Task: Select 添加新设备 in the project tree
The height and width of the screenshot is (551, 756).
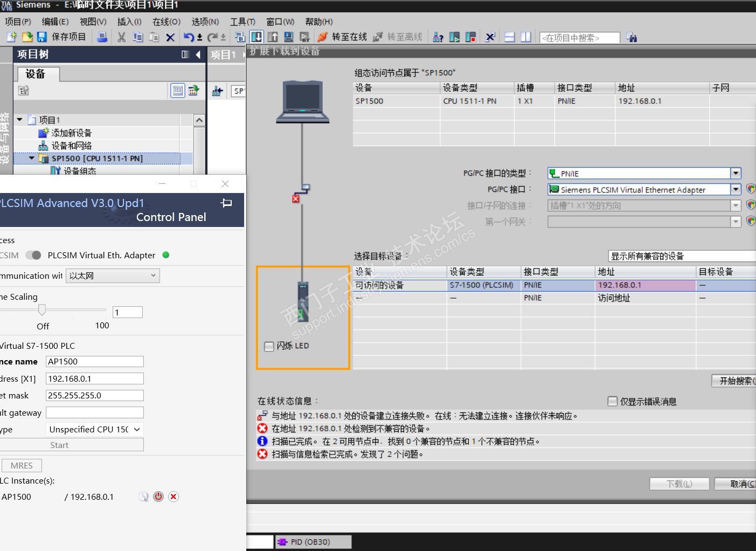Action: coord(72,133)
